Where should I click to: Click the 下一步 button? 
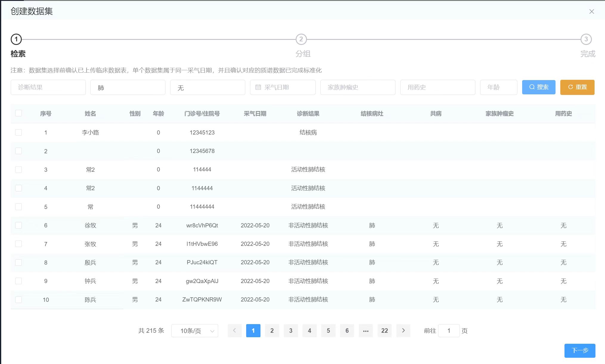tap(580, 350)
